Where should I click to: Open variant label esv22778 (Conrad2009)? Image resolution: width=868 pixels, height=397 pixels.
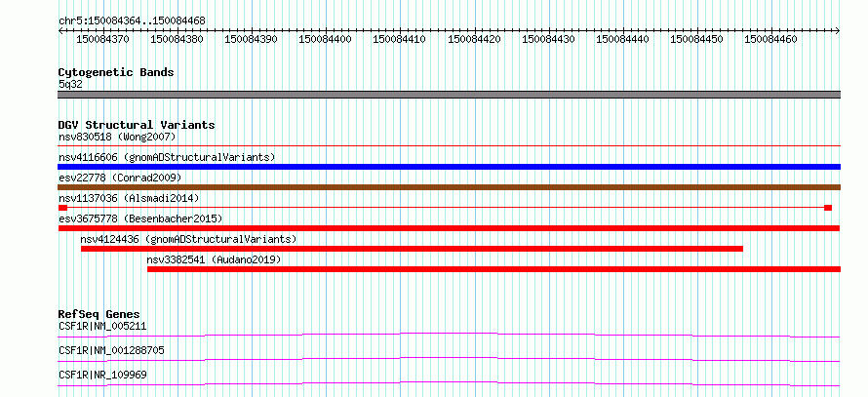[120, 178]
